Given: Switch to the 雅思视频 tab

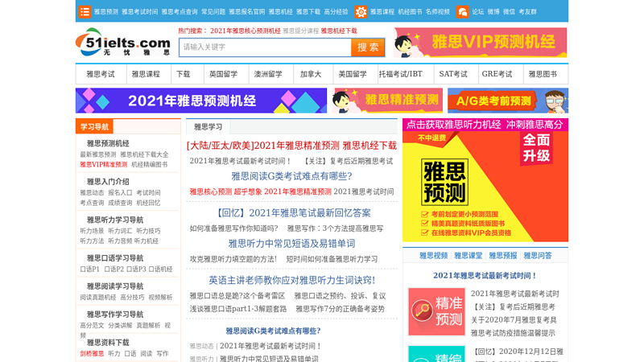Looking at the screenshot, I should click(x=433, y=256).
